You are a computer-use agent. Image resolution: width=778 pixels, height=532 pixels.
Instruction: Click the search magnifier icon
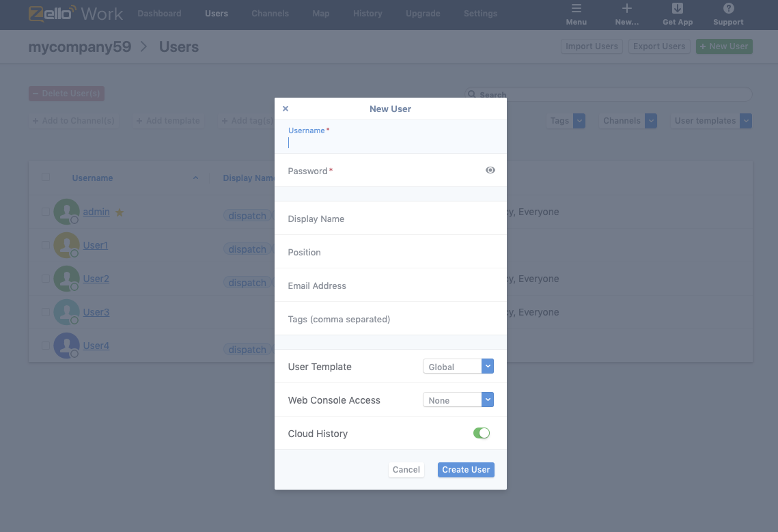click(x=471, y=94)
